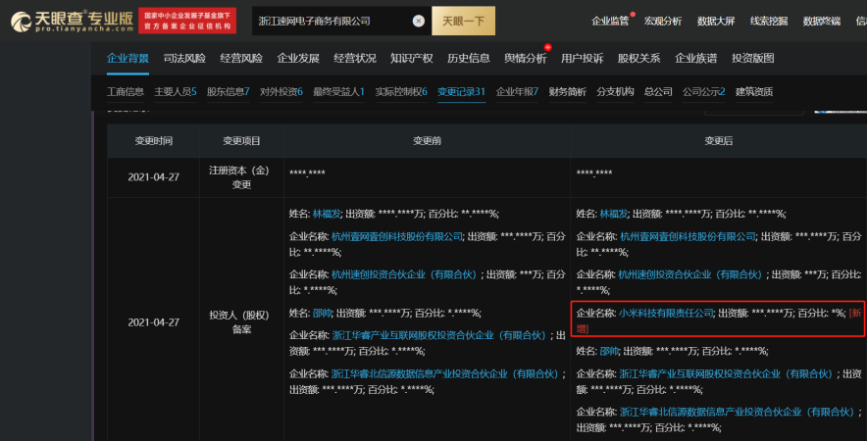This screenshot has height=442, width=868.
Task: Switch to the 企业族谱 tab
Action: coord(695,58)
